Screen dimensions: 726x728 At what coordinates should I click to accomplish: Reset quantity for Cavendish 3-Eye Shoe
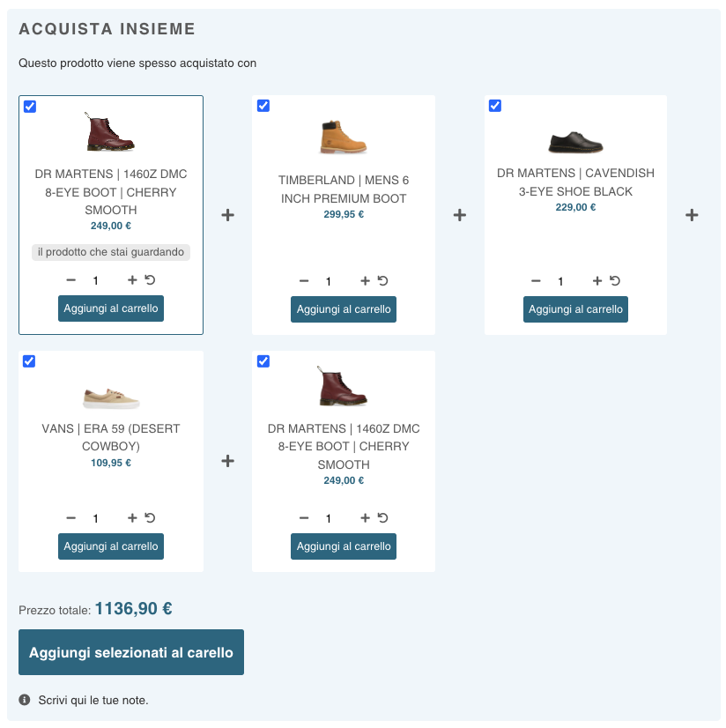pyautogui.click(x=615, y=281)
